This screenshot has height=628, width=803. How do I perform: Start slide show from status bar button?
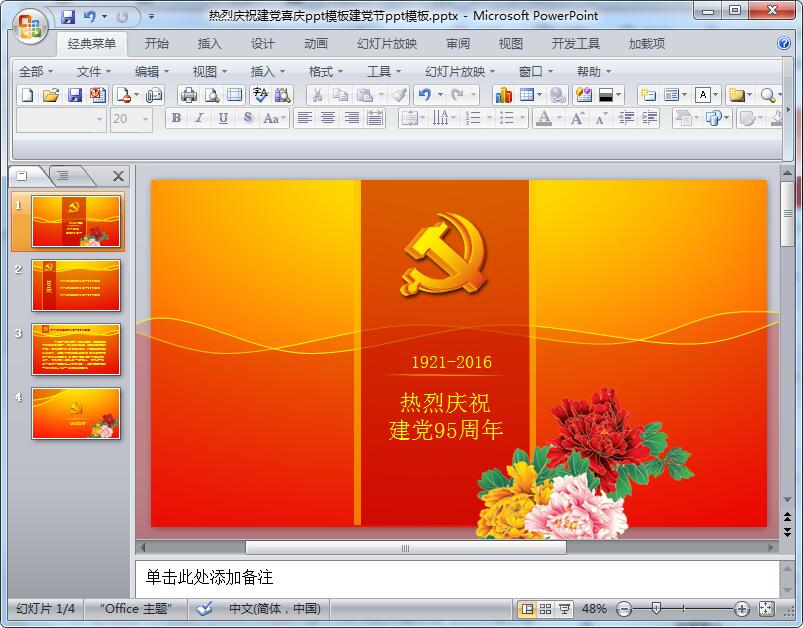(x=565, y=609)
